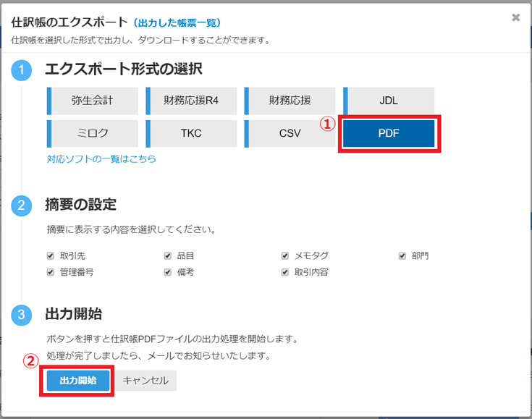Open the 出力した帳票一覧 link
Viewport: 532px width, 419px height.
pyautogui.click(x=177, y=22)
